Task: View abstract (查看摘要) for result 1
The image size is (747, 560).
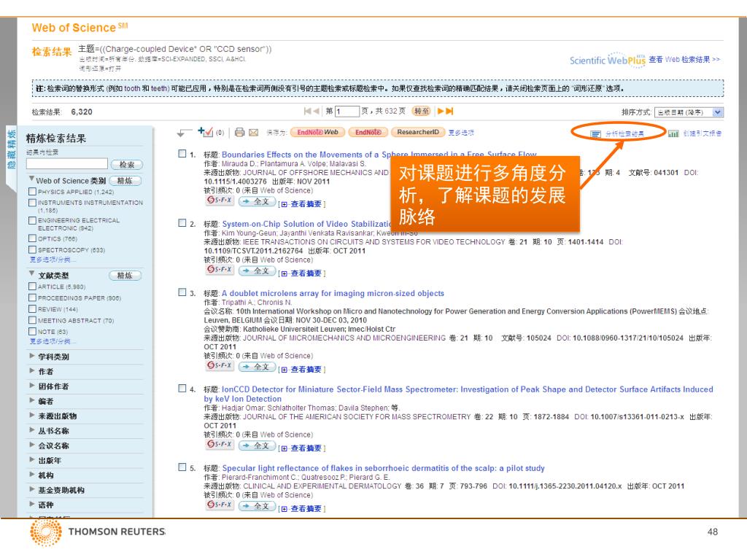Action: tap(306, 204)
